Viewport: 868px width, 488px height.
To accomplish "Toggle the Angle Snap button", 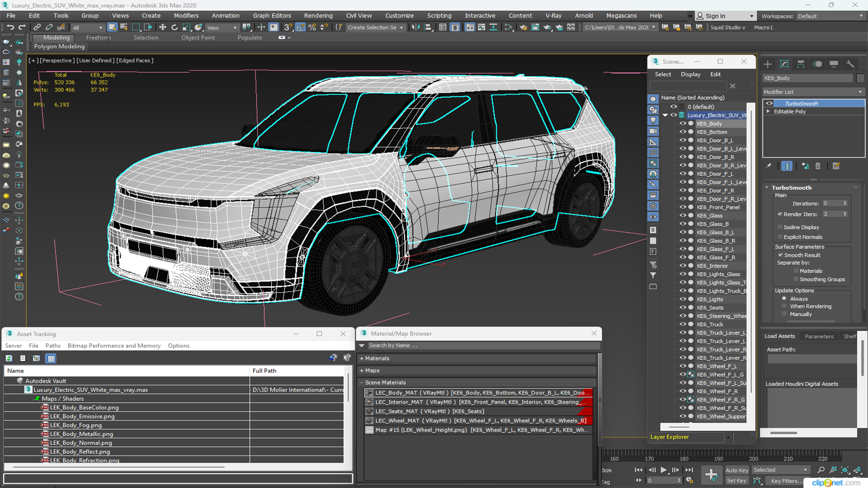I will 300,27.
